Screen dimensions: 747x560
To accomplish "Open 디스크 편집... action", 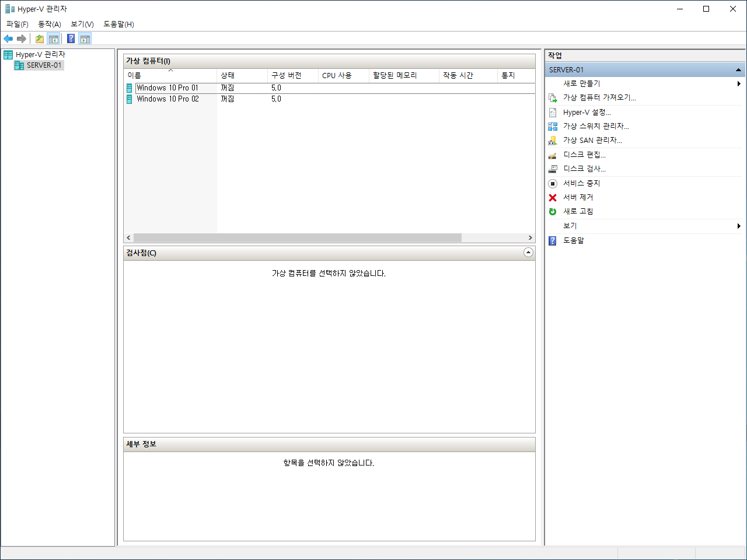I will pyautogui.click(x=584, y=155).
